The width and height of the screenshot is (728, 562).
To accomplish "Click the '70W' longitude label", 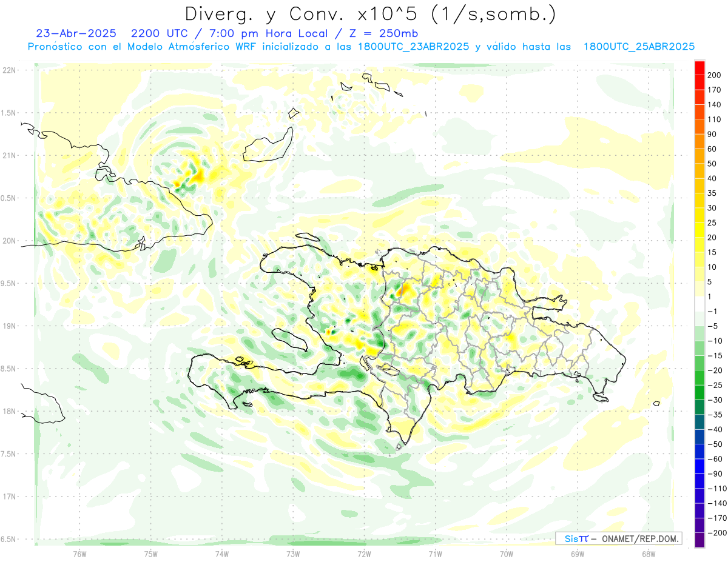I will [x=507, y=554].
